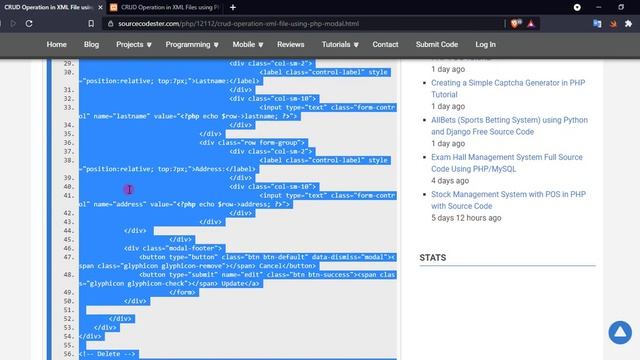Screen dimensions: 640x360
Task: Open the extensions puzzle piece icon
Action: (x=629, y=24)
